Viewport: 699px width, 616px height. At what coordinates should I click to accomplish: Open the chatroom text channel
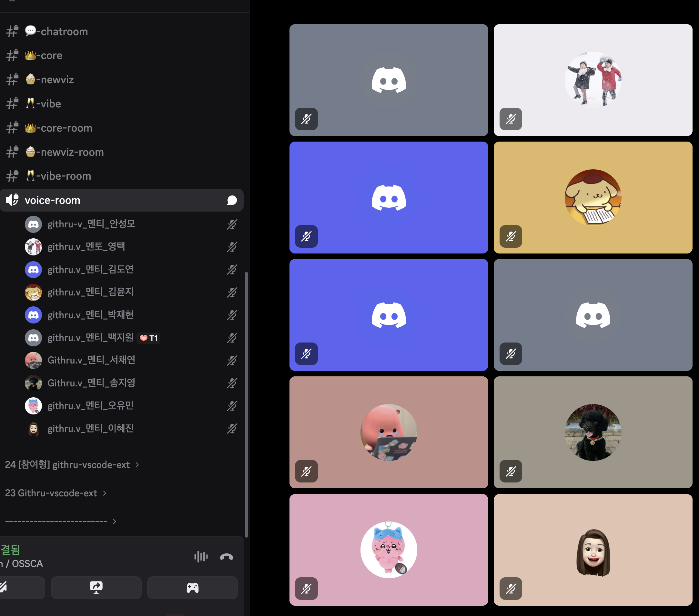[x=122, y=32]
